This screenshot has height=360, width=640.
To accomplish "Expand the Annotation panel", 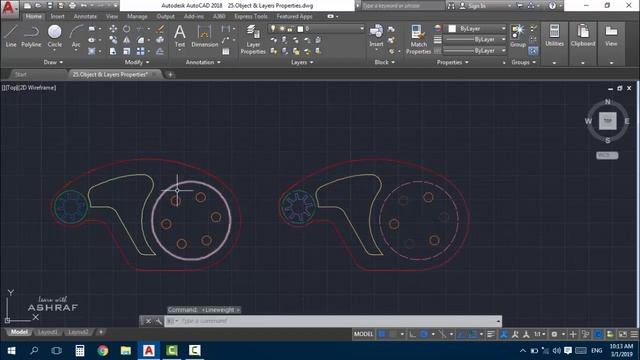I will tap(203, 62).
